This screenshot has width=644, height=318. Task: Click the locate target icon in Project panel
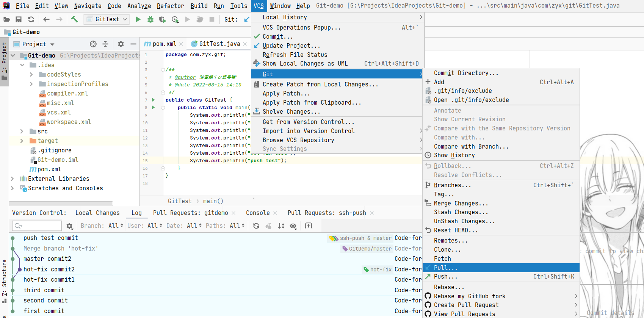coord(93,44)
